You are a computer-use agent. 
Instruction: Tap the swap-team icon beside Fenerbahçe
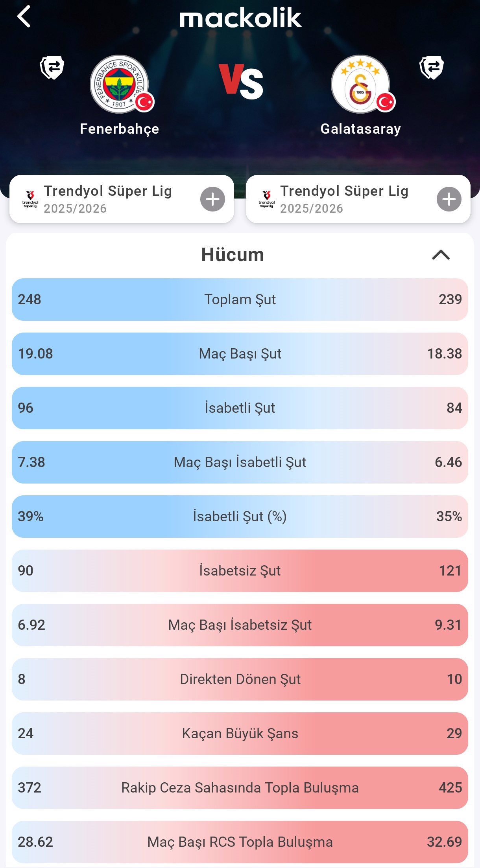pyautogui.click(x=52, y=67)
